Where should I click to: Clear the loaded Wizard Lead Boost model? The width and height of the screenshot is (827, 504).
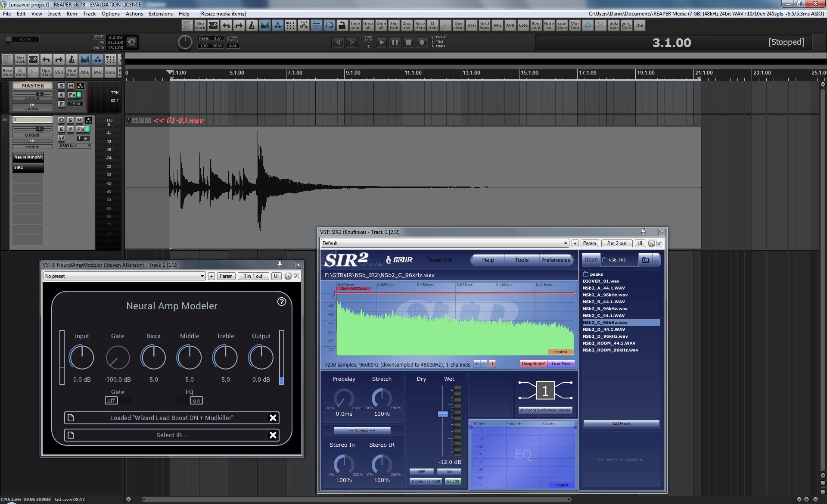(x=273, y=418)
